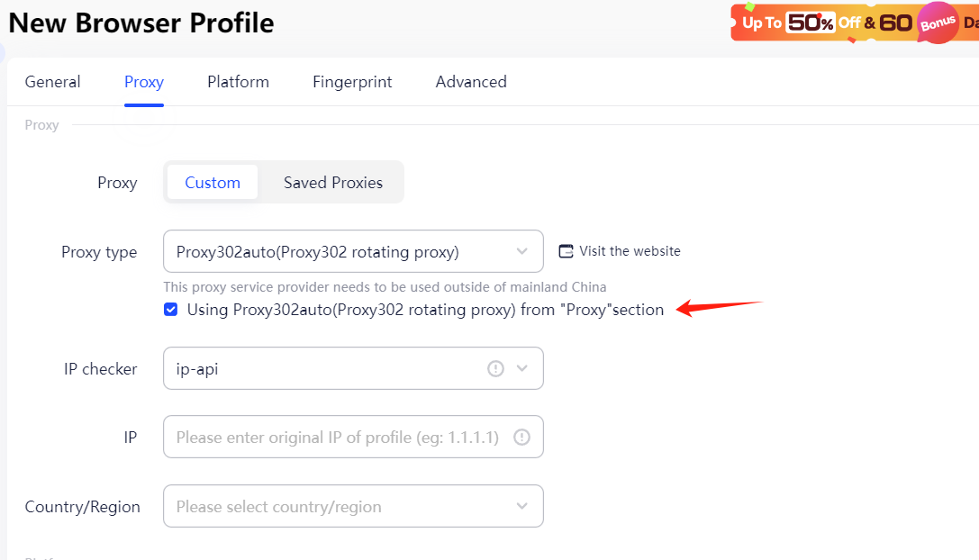Enable the Using Proxy302auto from Proxy section checkbox

point(170,309)
